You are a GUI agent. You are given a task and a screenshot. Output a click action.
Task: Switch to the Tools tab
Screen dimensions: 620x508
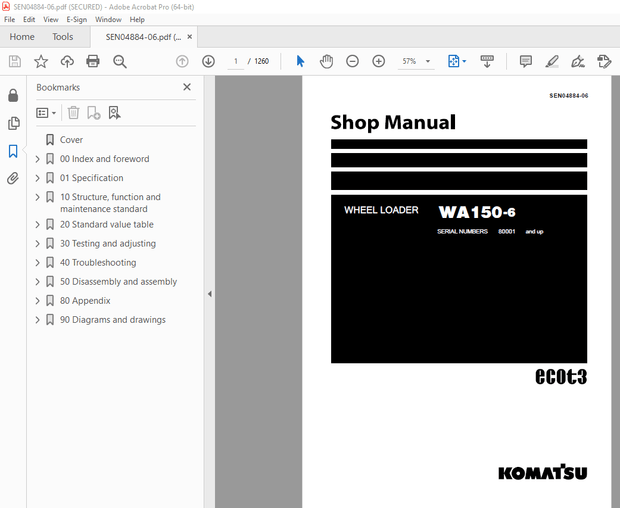[x=62, y=37]
